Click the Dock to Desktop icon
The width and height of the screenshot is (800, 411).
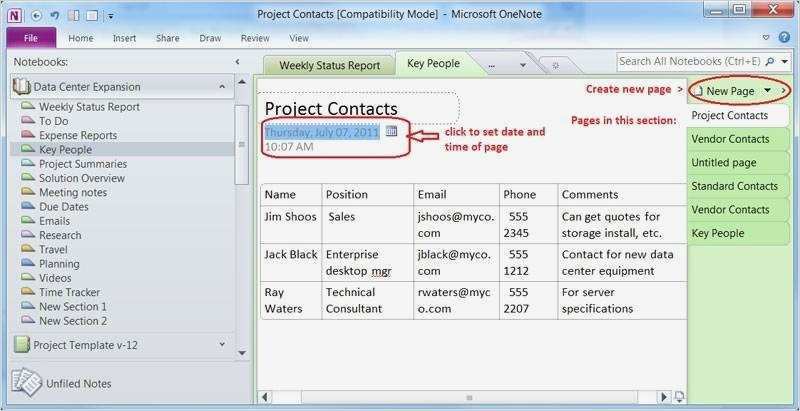(73, 16)
